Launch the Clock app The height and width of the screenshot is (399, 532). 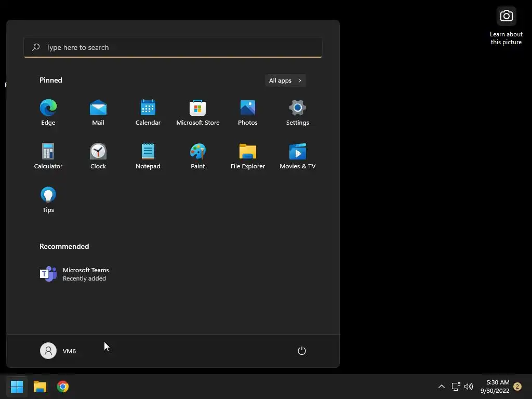tap(98, 156)
